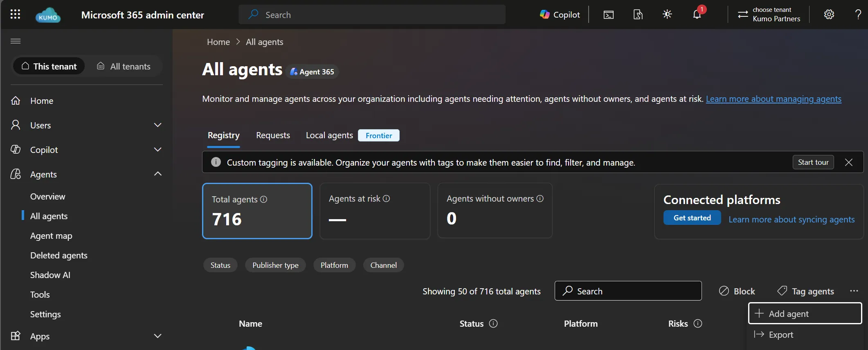Viewport: 868px width, 350px height.
Task: Switch to All tenants view
Action: click(x=124, y=66)
